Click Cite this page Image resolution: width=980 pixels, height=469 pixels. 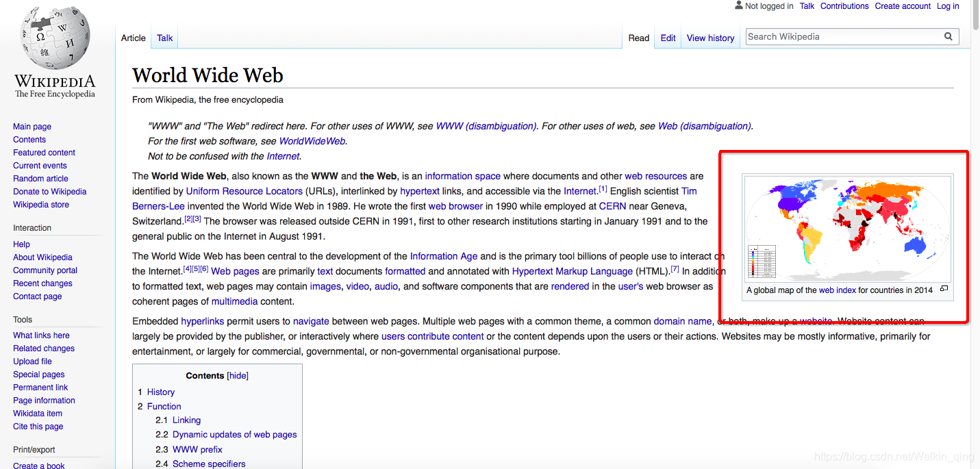[38, 427]
